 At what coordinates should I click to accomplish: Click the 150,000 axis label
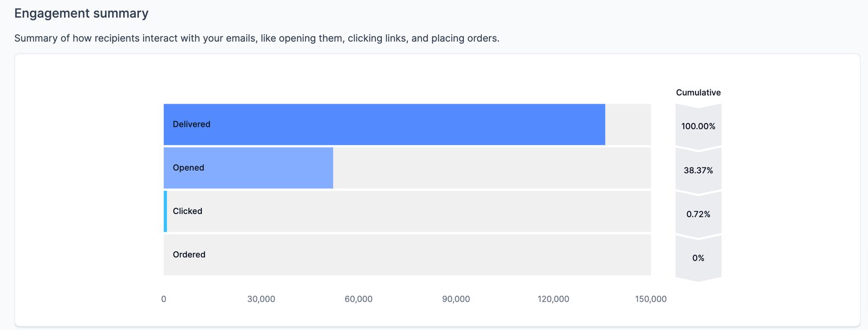650,299
